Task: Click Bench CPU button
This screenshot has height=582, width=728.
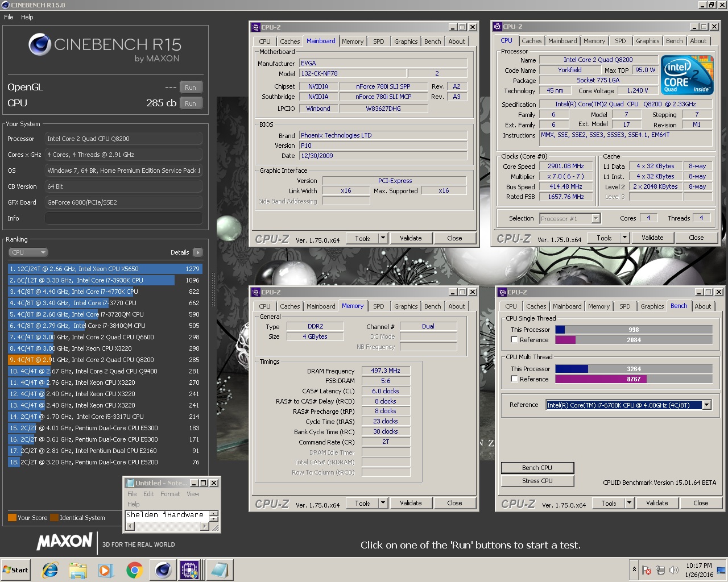Action: tap(537, 468)
